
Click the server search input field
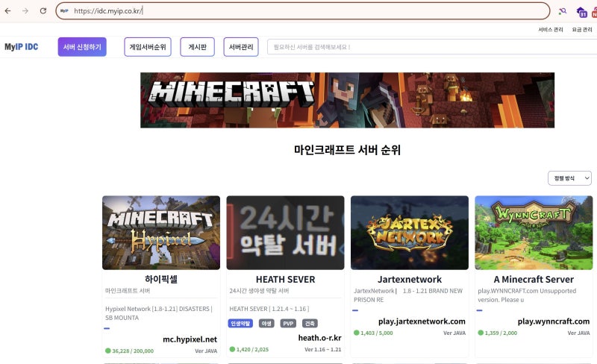(x=432, y=47)
